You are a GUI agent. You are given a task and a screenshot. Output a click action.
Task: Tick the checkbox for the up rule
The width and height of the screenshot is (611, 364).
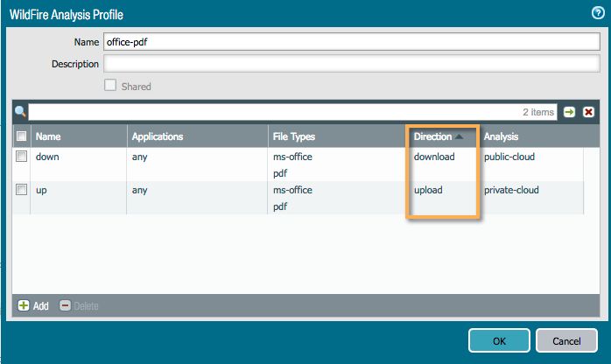pos(22,190)
